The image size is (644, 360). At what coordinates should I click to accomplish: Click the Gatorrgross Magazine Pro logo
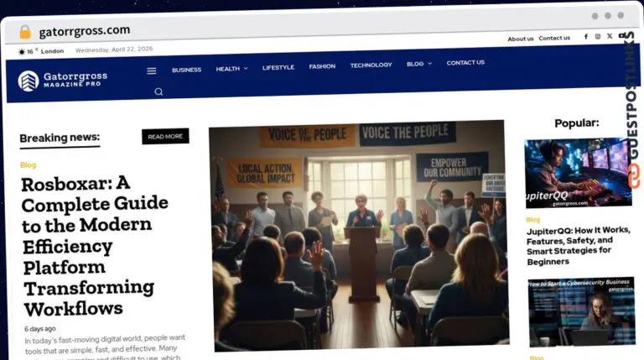point(63,80)
